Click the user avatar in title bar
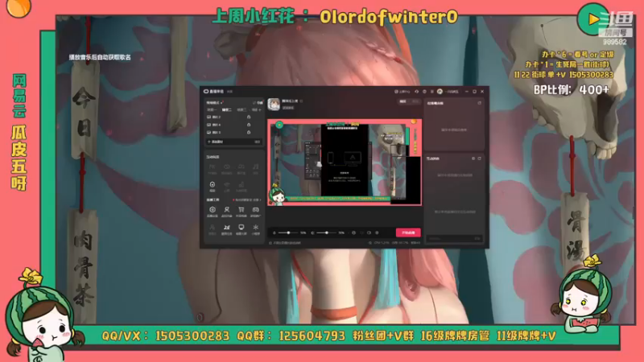Screen dimensions: 644x362 [440, 92]
